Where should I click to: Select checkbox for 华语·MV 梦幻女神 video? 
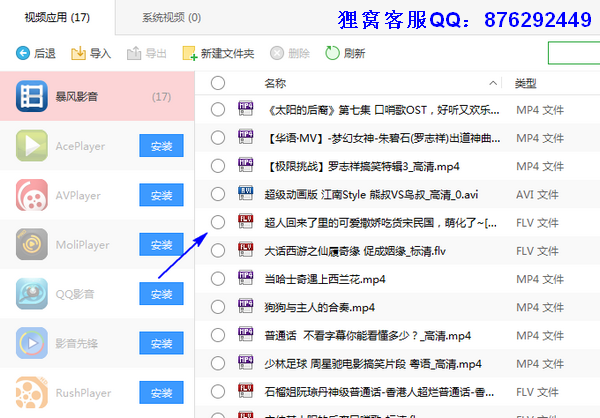pyautogui.click(x=218, y=138)
